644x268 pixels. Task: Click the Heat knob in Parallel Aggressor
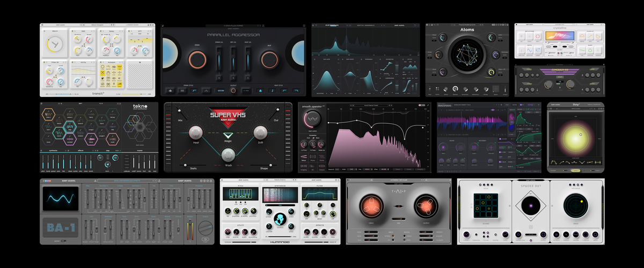[x=269, y=59]
